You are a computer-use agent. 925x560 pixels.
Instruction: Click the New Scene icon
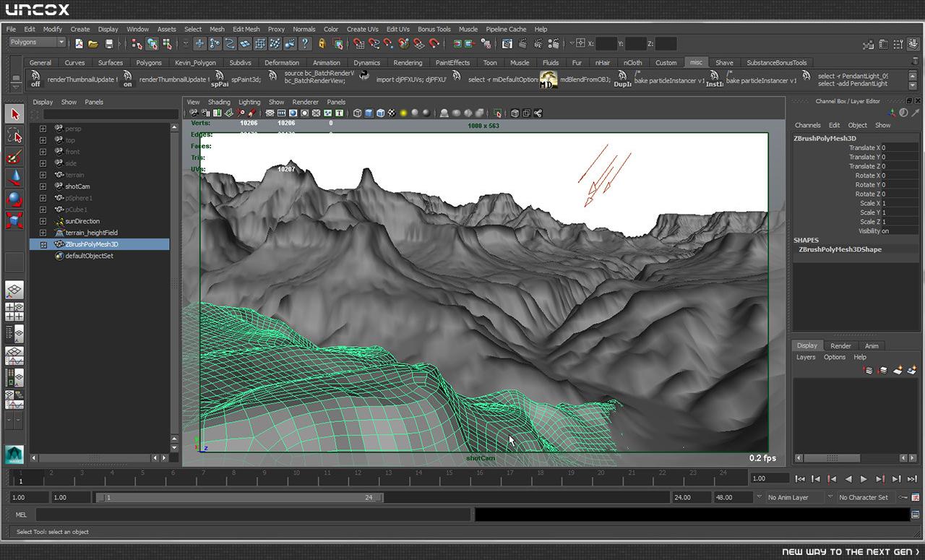[79, 43]
